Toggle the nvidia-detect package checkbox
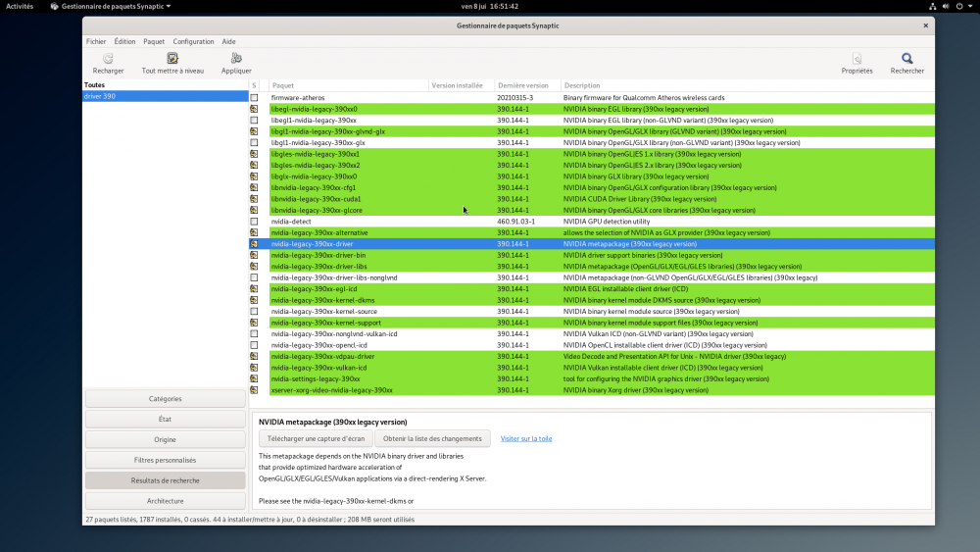The image size is (980, 552). [x=254, y=222]
